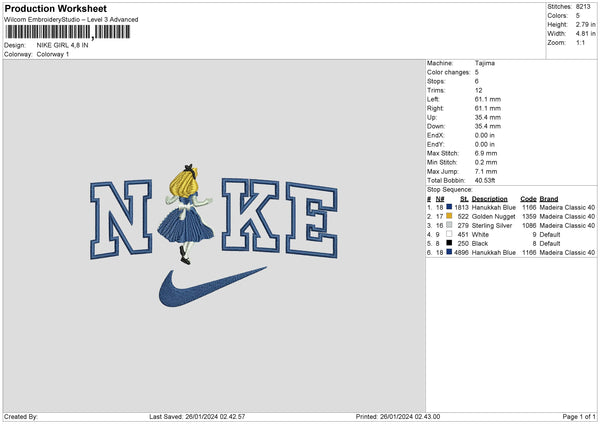Select the design name NIKE GIRL 4,8 IN
The height and width of the screenshot is (424, 600).
62,45
